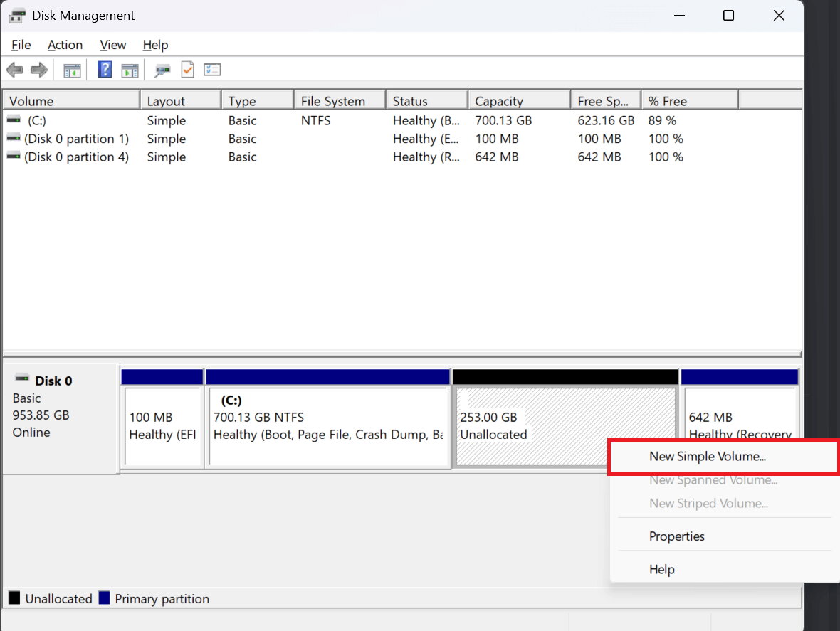The width and height of the screenshot is (840, 631).
Task: Select the 100 MB EFI partition block
Action: [162, 418]
